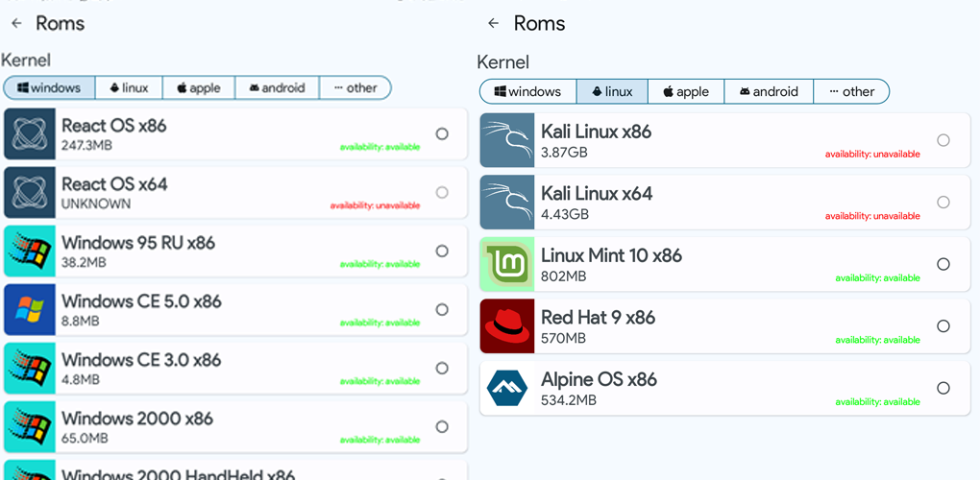Click the "Alpine OS x86" title text

point(599,379)
